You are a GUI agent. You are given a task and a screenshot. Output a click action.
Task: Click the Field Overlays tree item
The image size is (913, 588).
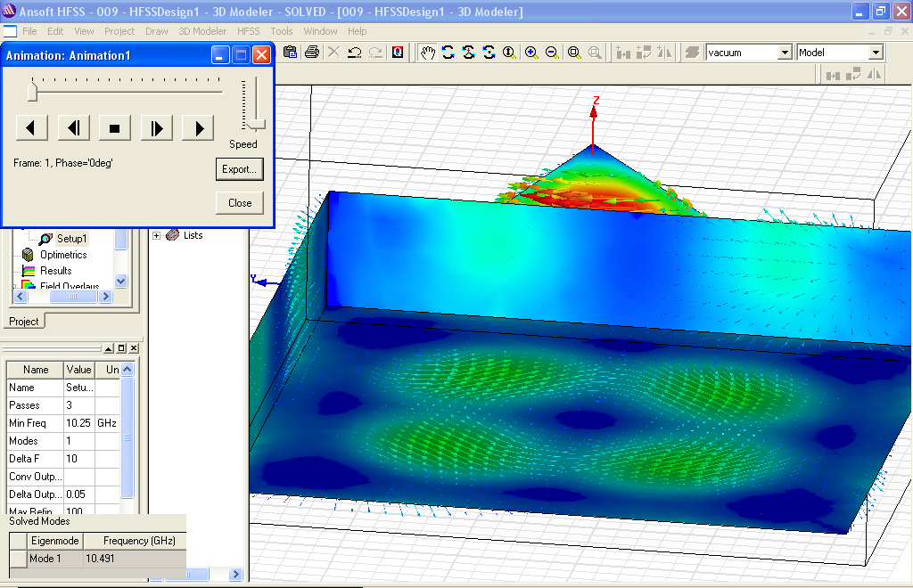pos(70,286)
